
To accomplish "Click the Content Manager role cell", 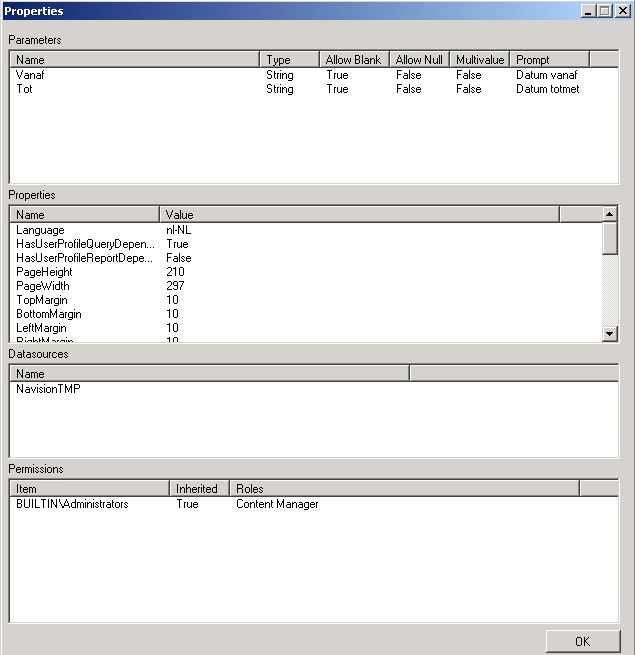I will click(277, 504).
